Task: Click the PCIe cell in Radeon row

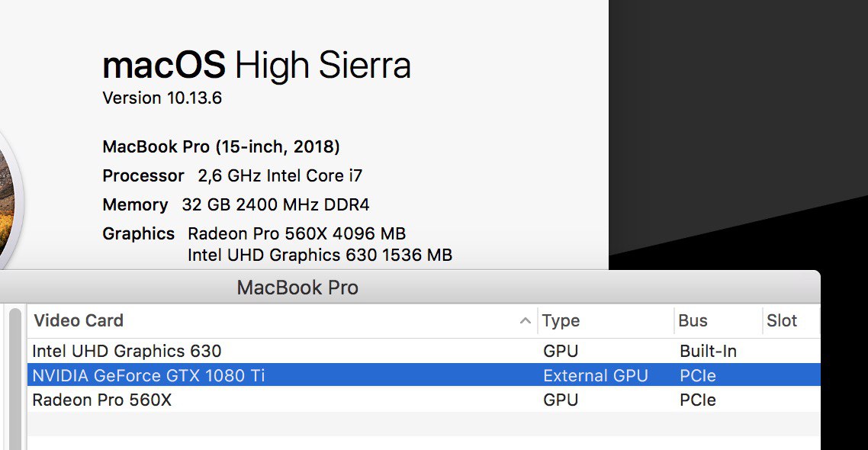Action: (697, 400)
